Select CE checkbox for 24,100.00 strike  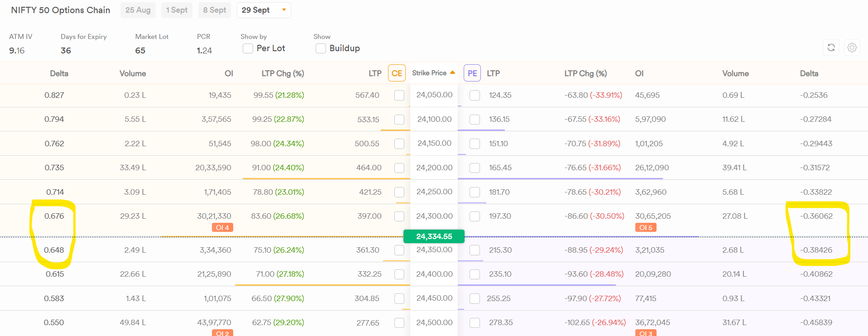[399, 120]
